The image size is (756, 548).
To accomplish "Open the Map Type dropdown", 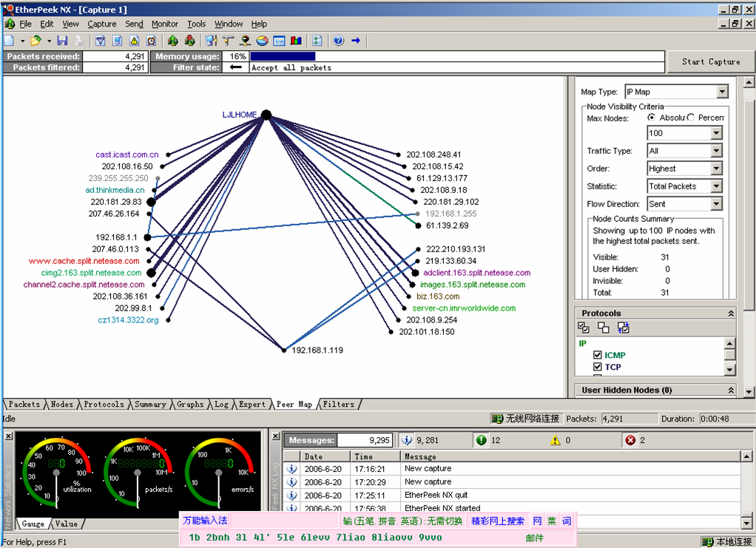I will click(x=722, y=92).
